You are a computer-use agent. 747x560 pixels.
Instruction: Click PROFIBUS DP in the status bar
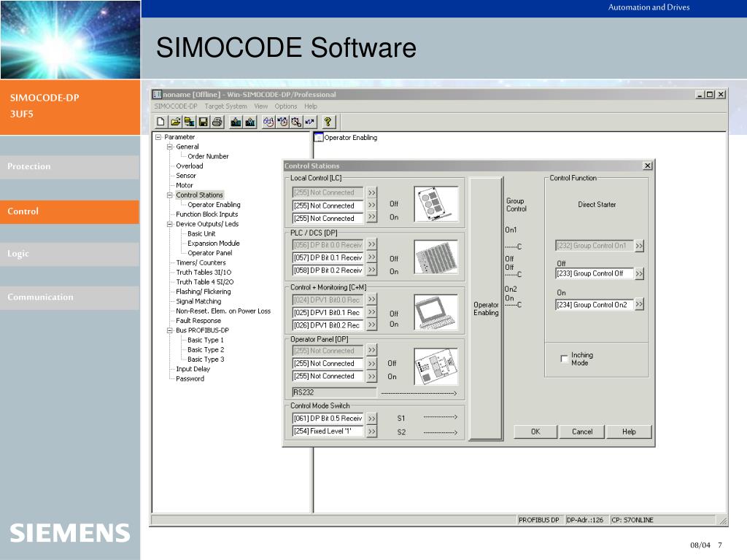[539, 520]
